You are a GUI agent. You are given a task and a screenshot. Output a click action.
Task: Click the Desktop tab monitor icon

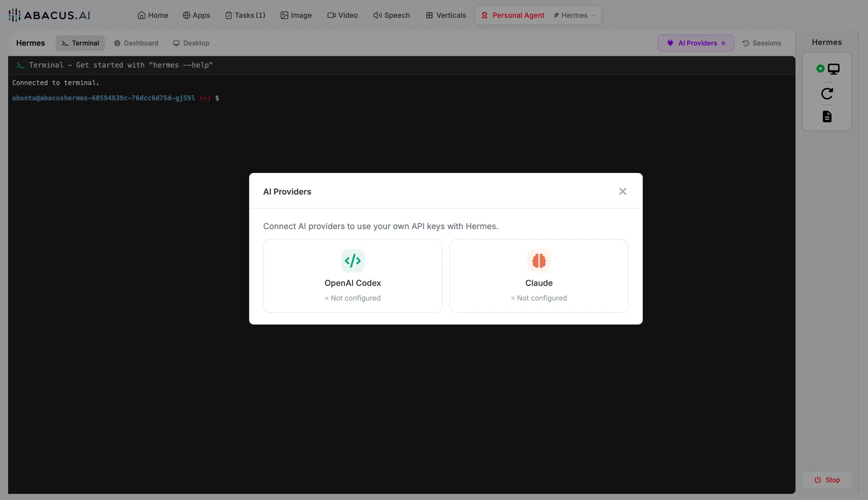(176, 43)
